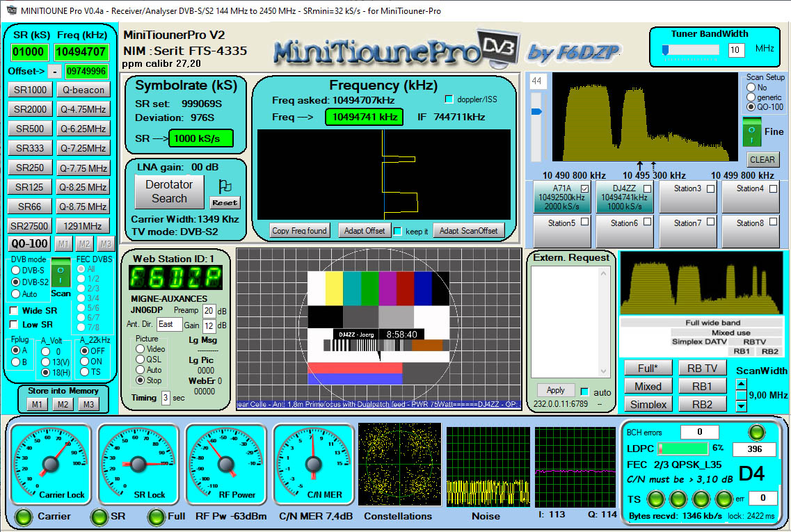Viewport: 791px width, 532px height.
Task: Click the RF Power gauge
Action: click(226, 465)
